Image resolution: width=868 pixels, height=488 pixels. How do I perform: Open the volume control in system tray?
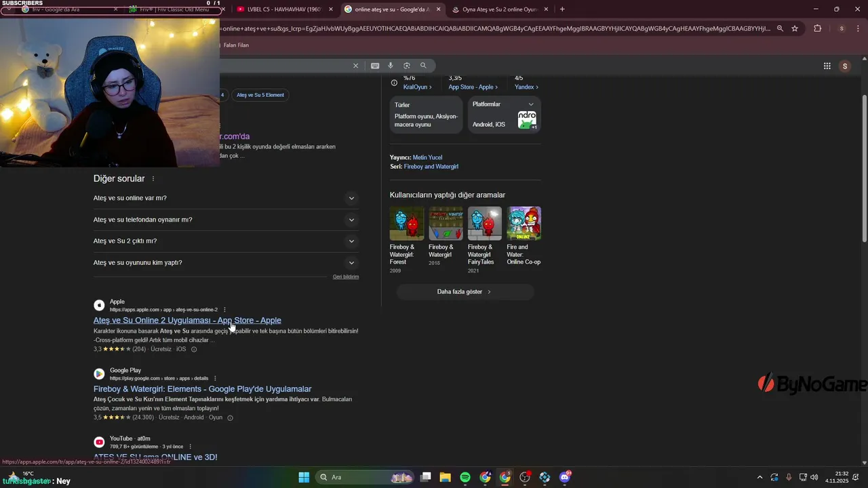tap(814, 477)
